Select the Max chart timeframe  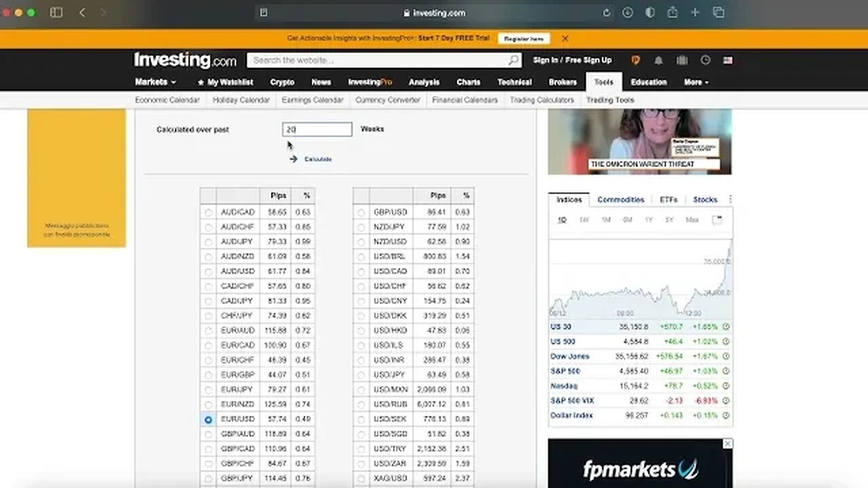pyautogui.click(x=692, y=220)
